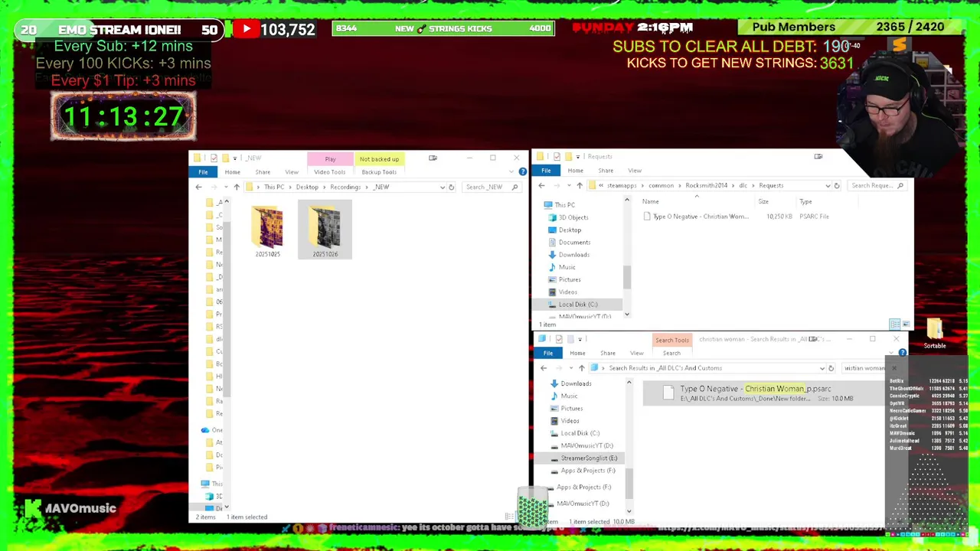This screenshot has width=980, height=551.
Task: Switch to Home tab in _NEW window
Action: (232, 172)
